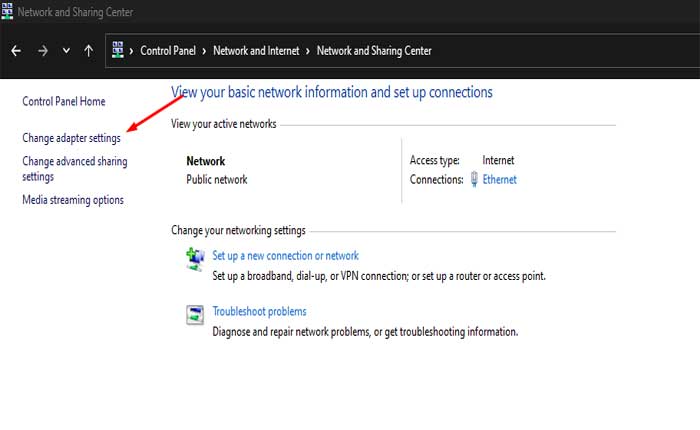Expand the chevron after Control Panel breadcrumb

(205, 50)
